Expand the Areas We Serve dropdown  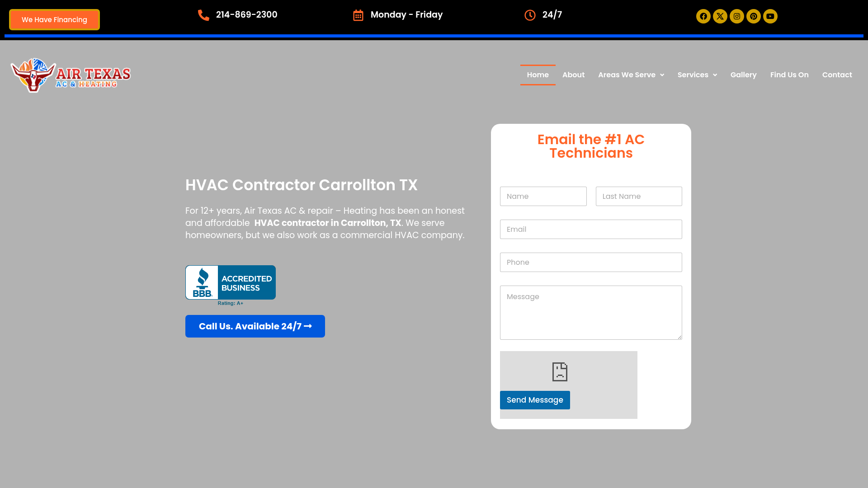tap(631, 75)
